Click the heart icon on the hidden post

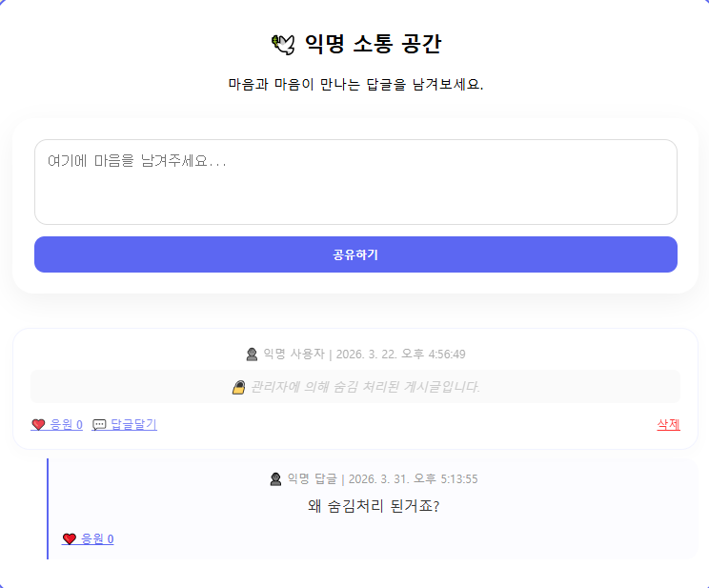click(38, 425)
